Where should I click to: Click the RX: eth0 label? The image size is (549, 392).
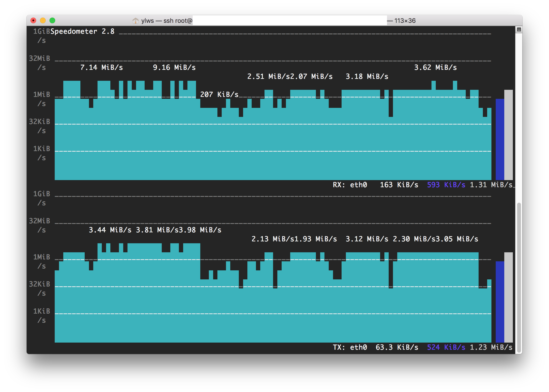tap(350, 185)
